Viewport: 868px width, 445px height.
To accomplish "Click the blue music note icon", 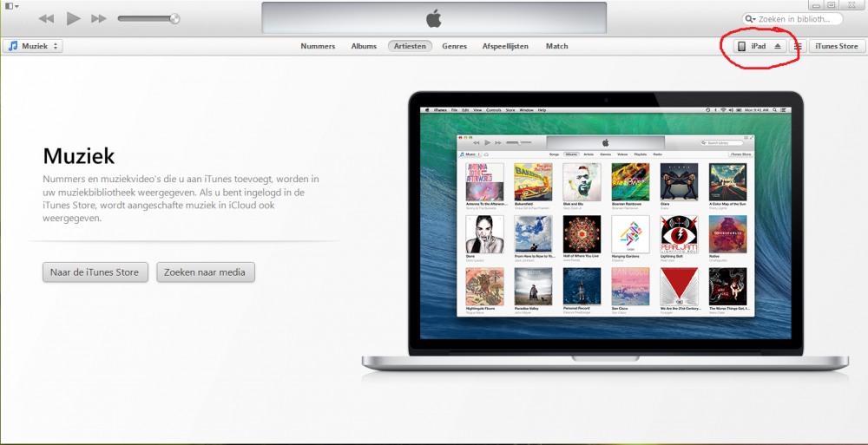I will tap(13, 46).
